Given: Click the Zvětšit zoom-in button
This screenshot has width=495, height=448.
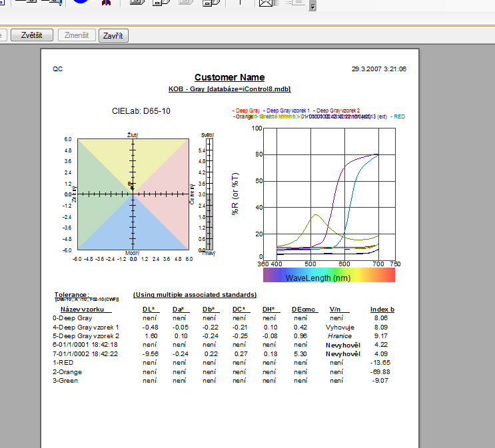Looking at the screenshot, I should 31,35.
